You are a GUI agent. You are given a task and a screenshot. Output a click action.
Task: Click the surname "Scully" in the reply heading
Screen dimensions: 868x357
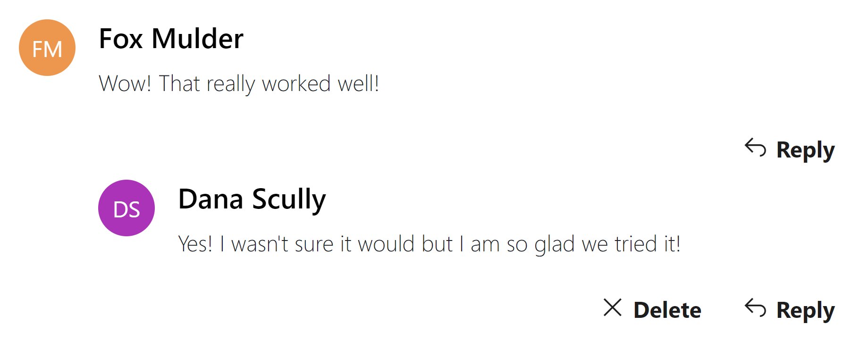[289, 199]
